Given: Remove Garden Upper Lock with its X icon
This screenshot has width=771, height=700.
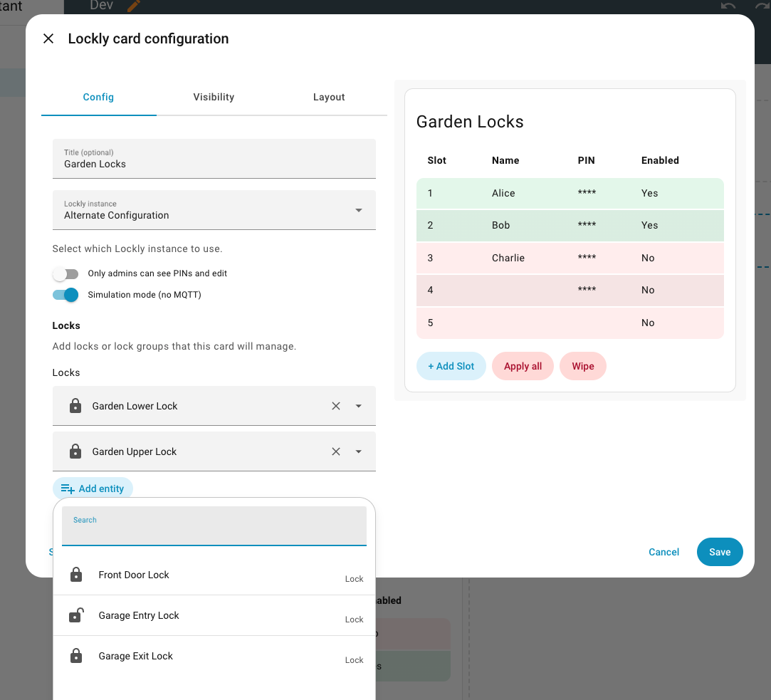Looking at the screenshot, I should [x=336, y=451].
